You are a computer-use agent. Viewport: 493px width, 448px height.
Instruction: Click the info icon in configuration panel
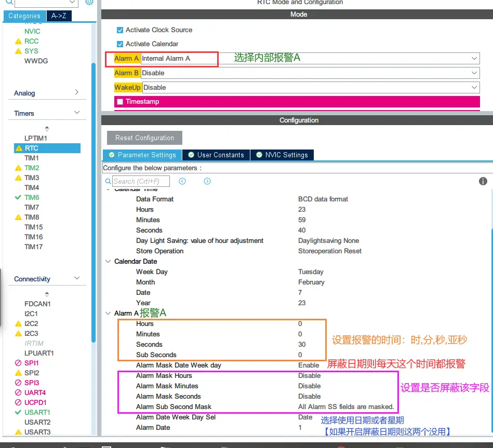tap(483, 181)
